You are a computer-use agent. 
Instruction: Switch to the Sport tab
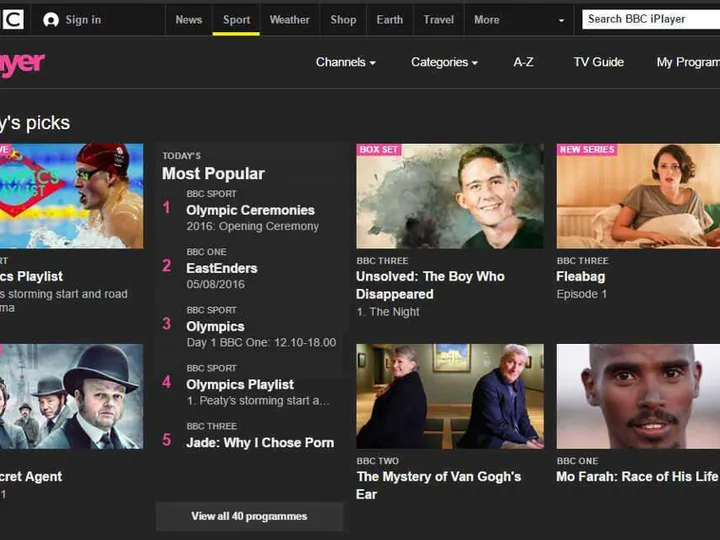(x=236, y=20)
